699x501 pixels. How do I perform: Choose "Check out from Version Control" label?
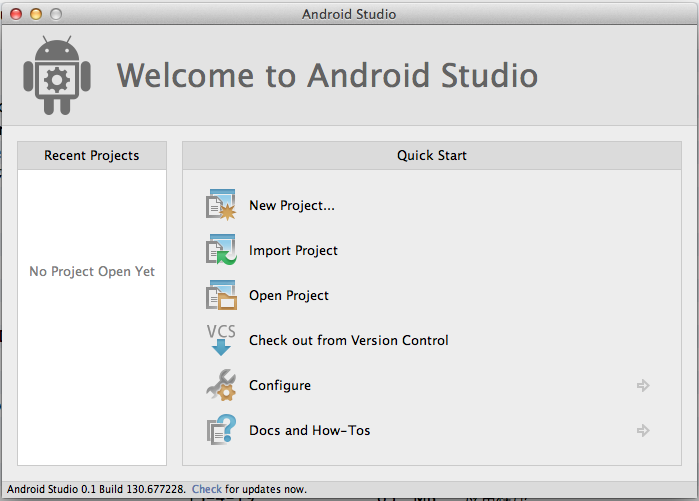pos(348,340)
